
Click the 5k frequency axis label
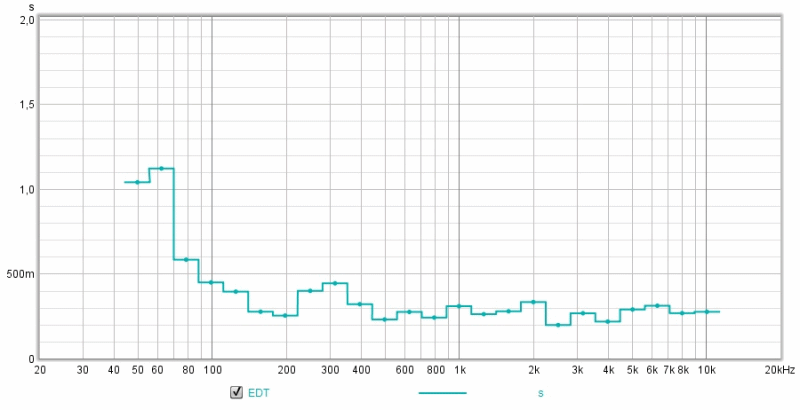(632, 370)
